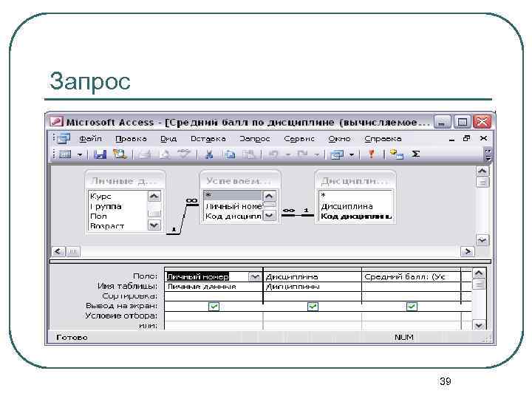Click the Access app icon in title bar

tap(56, 122)
